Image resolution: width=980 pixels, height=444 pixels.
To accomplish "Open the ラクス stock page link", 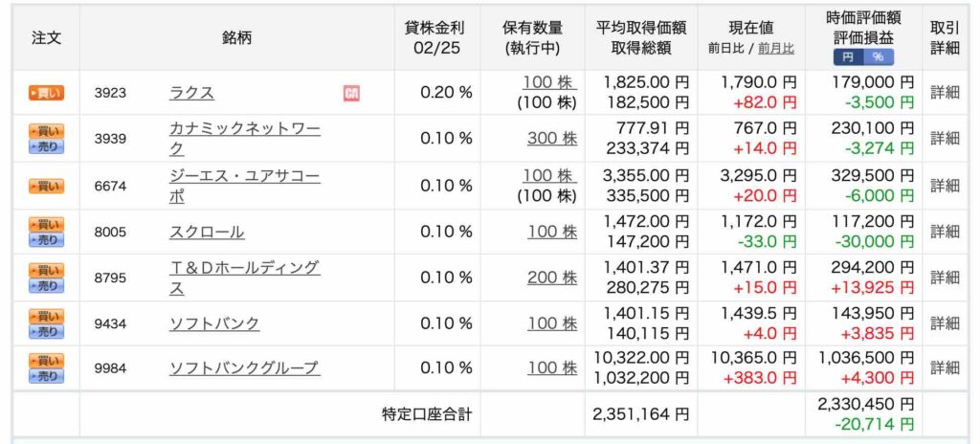I will tap(191, 93).
